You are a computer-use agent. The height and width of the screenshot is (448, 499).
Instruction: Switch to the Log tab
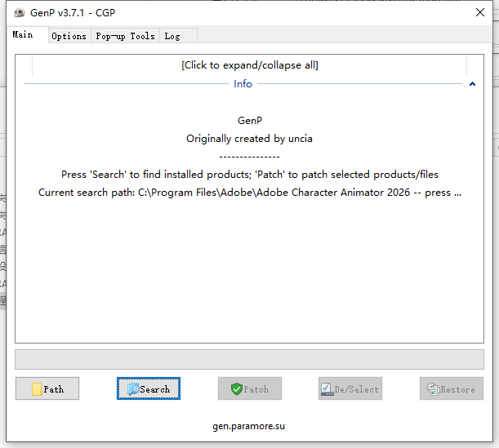(172, 36)
